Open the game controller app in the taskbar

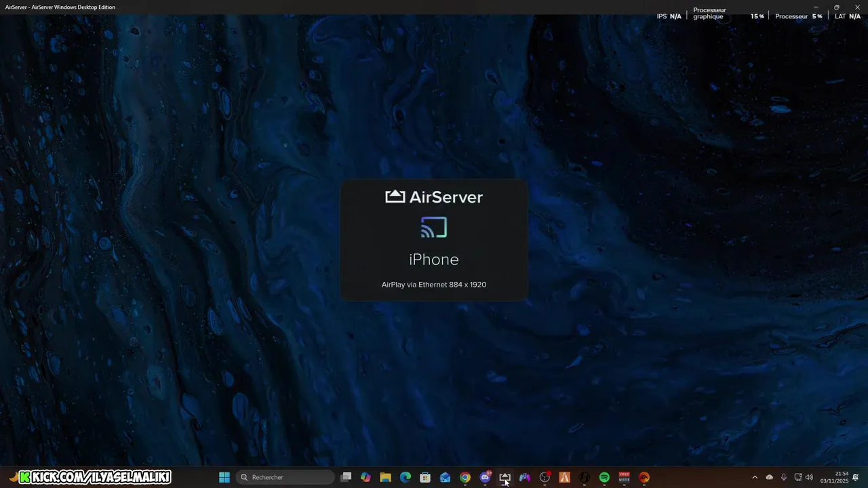point(525,477)
